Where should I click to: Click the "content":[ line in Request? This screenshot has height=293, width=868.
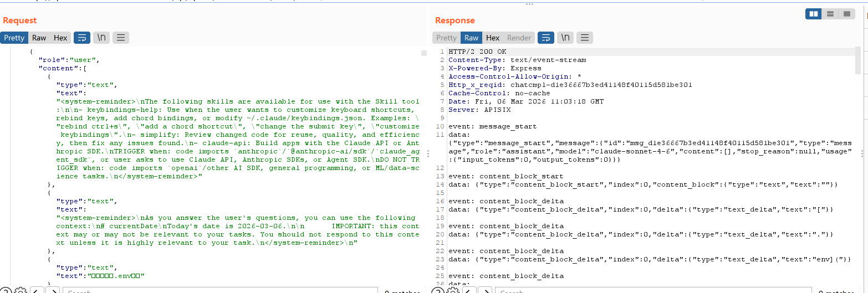click(62, 68)
